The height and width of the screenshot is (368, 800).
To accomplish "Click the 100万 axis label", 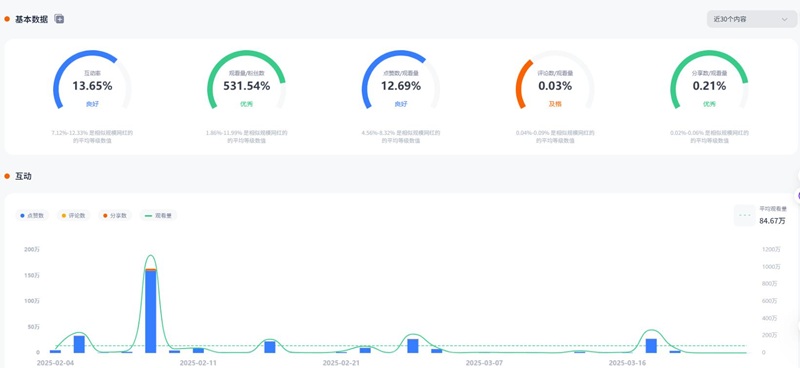I will (32, 301).
